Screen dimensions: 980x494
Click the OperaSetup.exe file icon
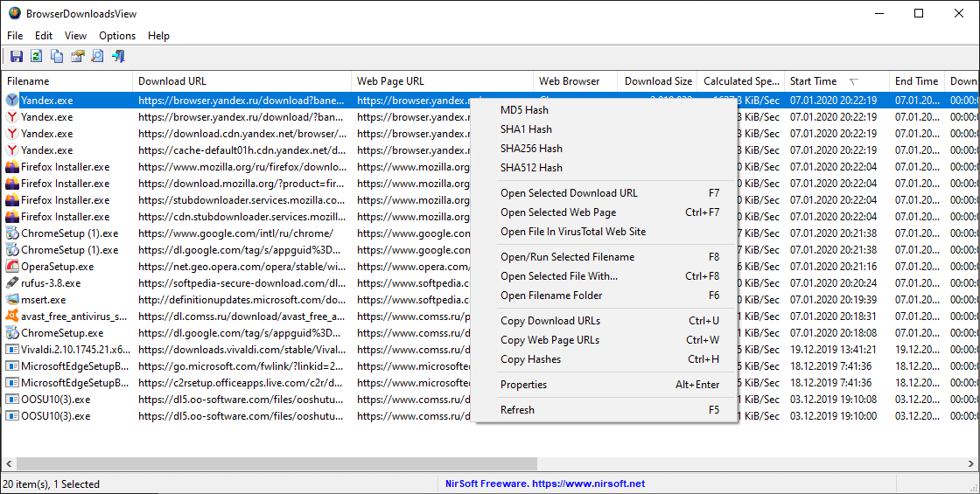[12, 267]
